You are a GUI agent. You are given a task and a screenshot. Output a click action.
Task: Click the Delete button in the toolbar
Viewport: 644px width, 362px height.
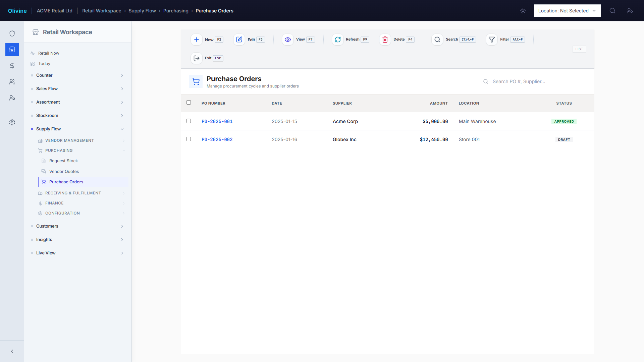click(397, 40)
